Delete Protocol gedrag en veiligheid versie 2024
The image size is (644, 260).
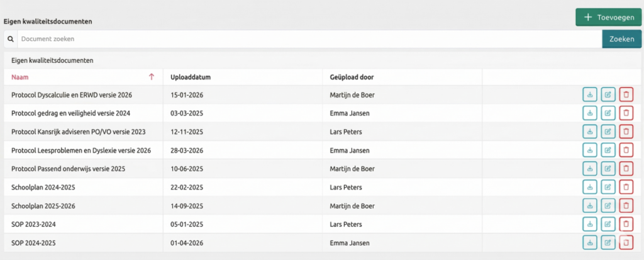[626, 113]
